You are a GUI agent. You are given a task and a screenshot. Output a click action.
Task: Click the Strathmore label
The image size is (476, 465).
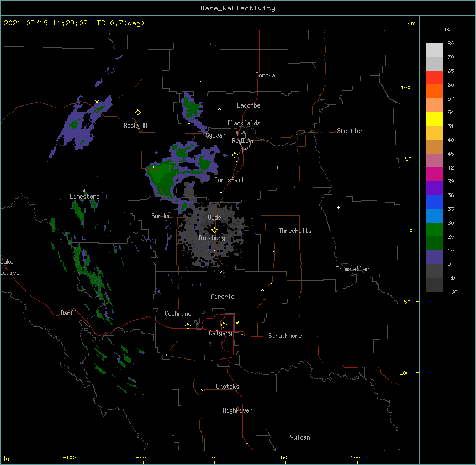tap(285, 336)
